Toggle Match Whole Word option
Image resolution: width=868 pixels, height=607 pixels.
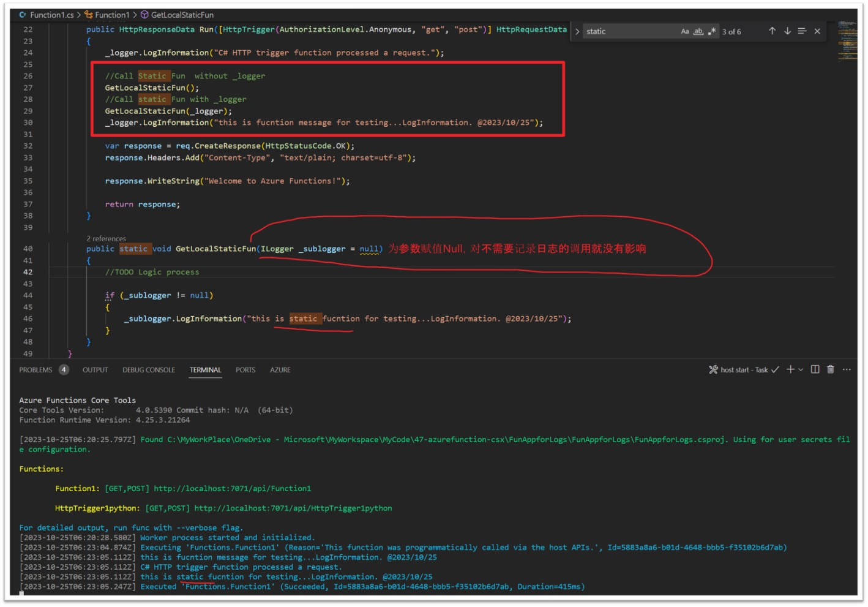pyautogui.click(x=698, y=31)
